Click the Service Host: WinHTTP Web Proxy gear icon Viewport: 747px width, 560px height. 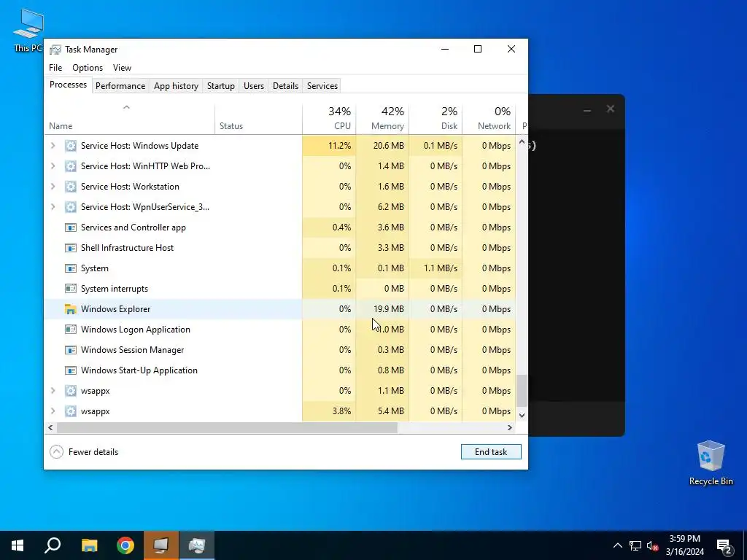[x=71, y=166]
